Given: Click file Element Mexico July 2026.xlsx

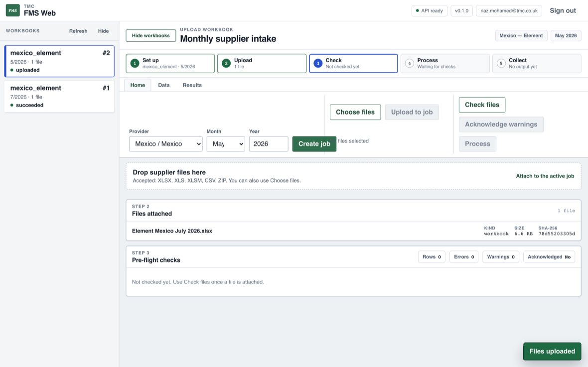Looking at the screenshot, I should click(172, 231).
